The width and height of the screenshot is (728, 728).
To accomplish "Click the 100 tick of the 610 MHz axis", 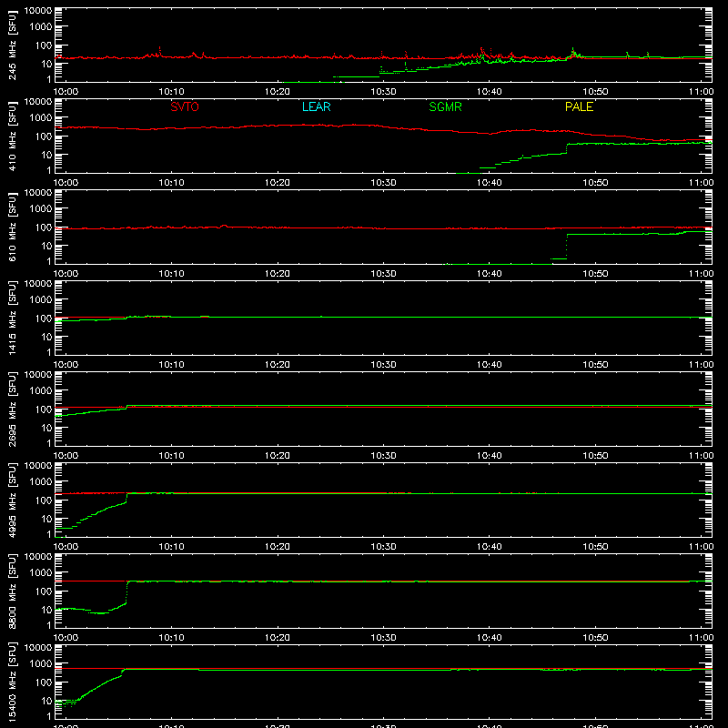I will coord(44,227).
